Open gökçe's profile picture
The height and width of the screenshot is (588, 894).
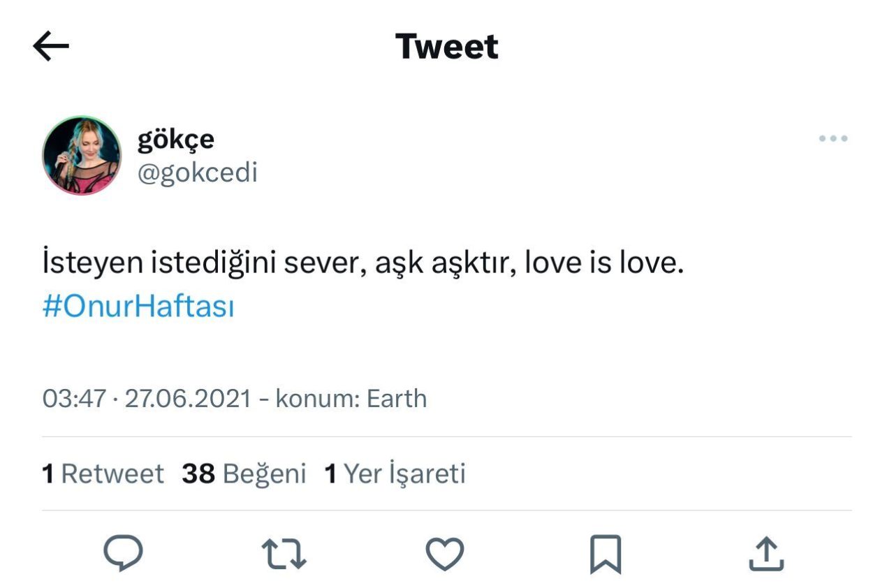pyautogui.click(x=82, y=155)
